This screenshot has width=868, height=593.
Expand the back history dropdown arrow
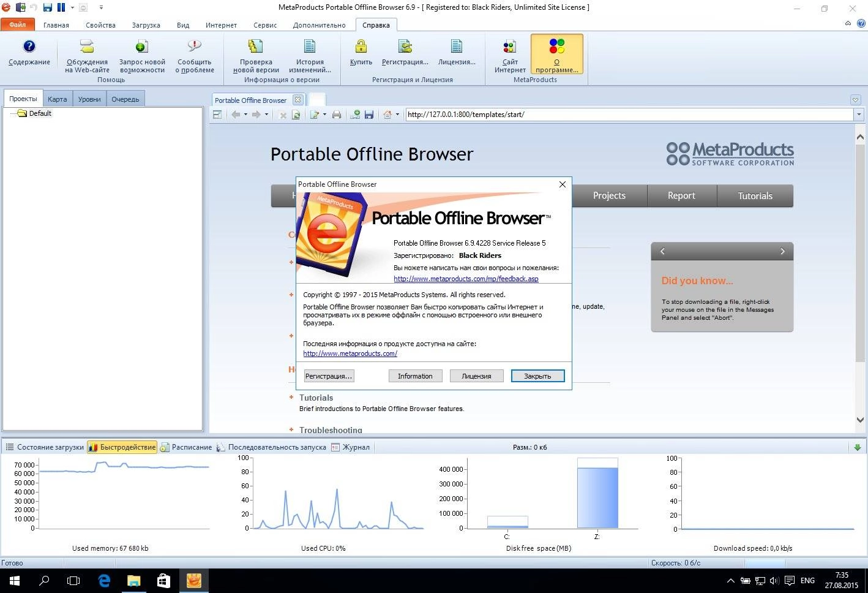click(x=245, y=115)
